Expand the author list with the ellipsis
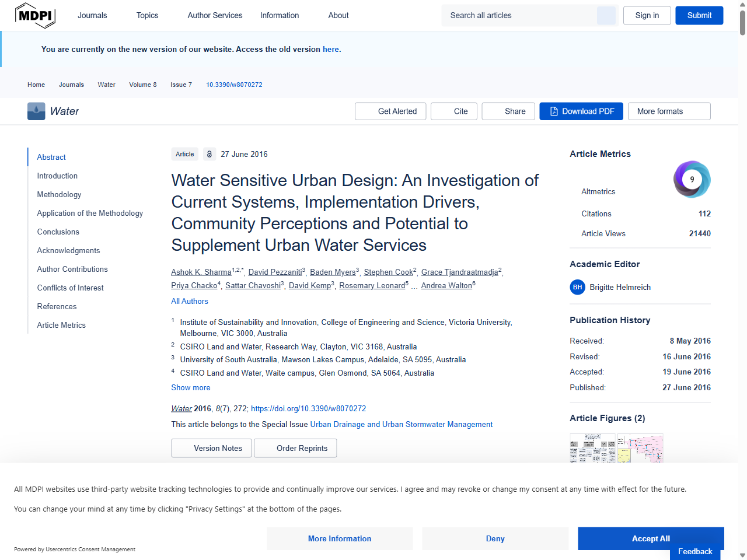The image size is (747, 560). (414, 285)
